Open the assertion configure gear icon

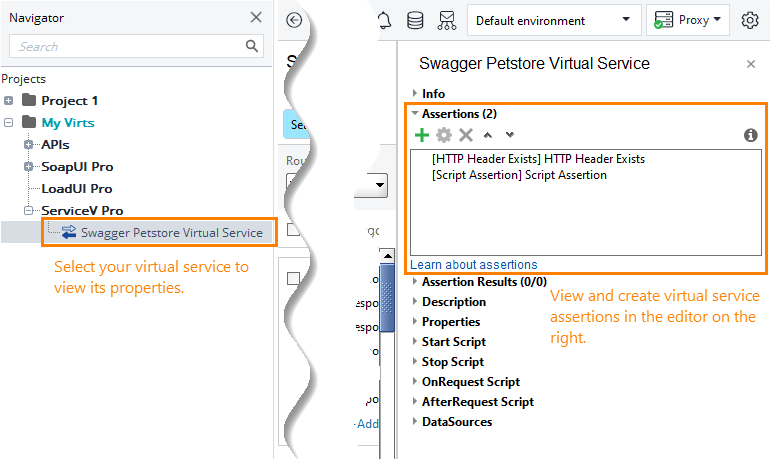[x=444, y=135]
